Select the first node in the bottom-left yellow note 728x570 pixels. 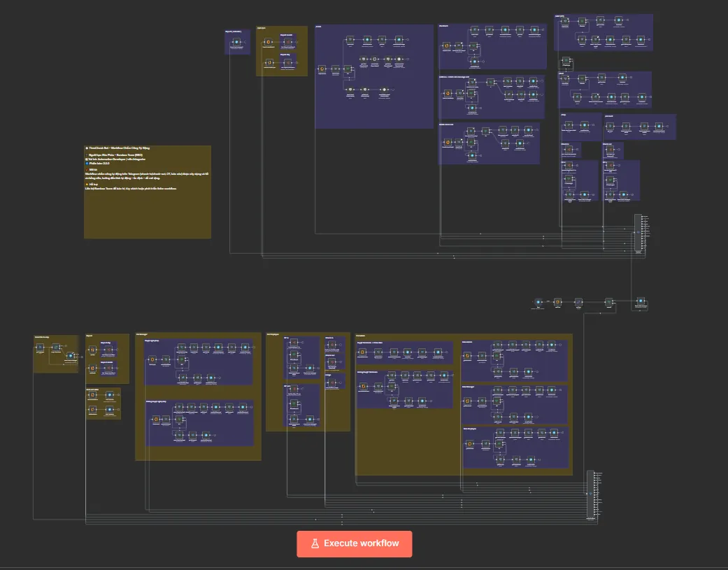pos(40,347)
